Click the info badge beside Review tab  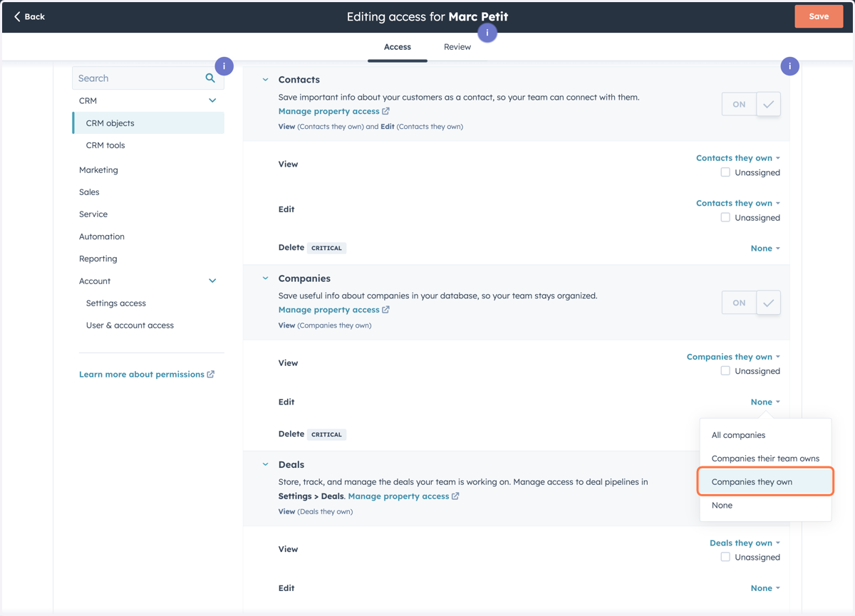[x=487, y=33]
